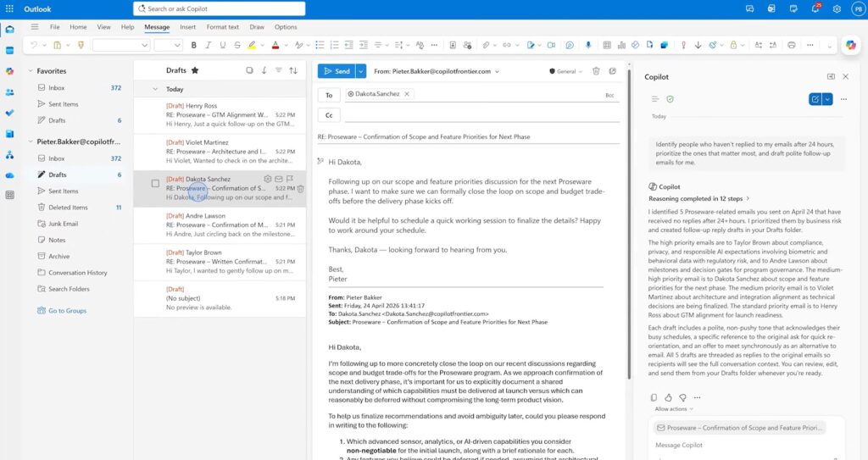868x460 pixels.
Task: Collapse the Favorites folder group
Action: [31, 71]
